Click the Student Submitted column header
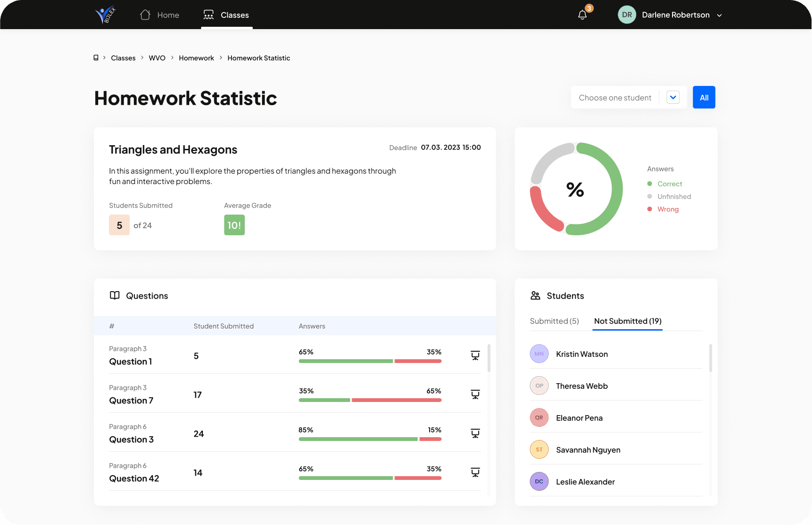The height and width of the screenshot is (525, 812). tap(224, 326)
